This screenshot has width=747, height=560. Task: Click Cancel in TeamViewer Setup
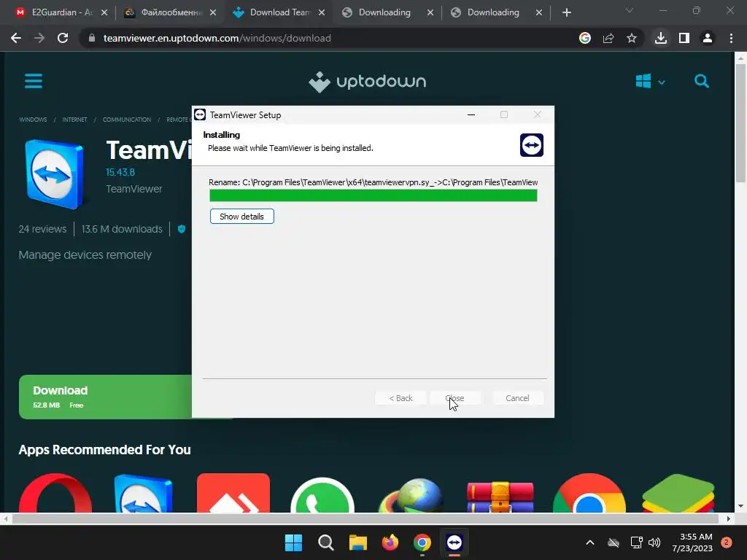(x=517, y=398)
